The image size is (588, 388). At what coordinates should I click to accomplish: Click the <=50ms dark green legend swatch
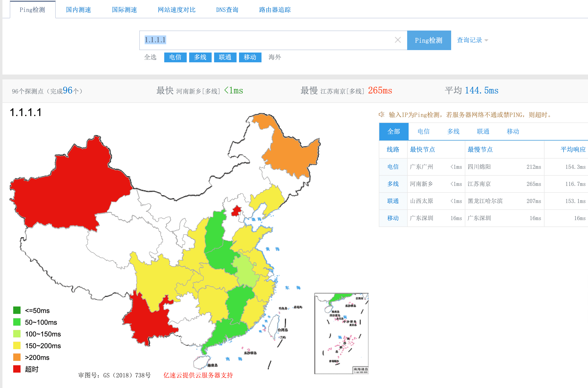coord(17,310)
